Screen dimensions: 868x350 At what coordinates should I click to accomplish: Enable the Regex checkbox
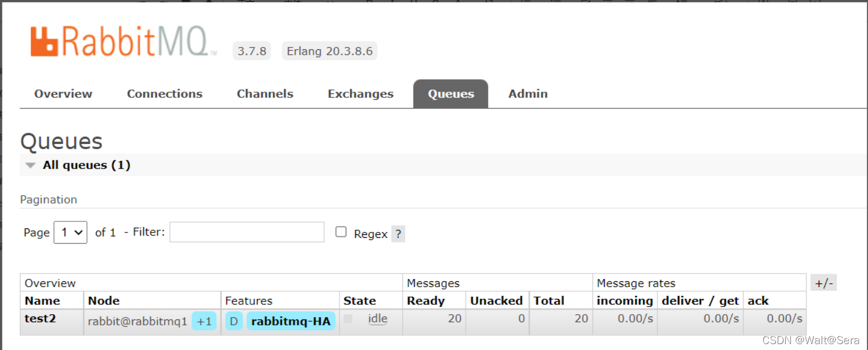point(341,232)
